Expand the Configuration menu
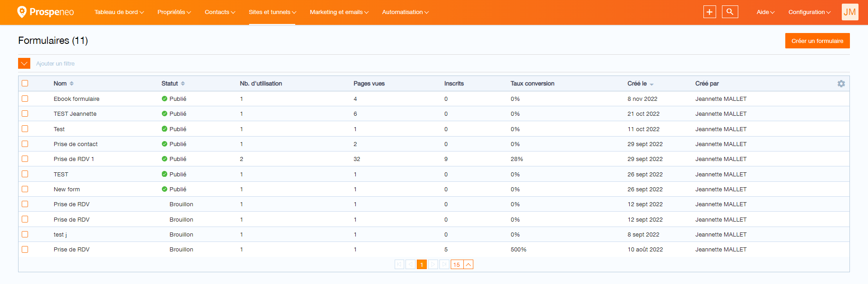This screenshot has height=284, width=868. click(x=809, y=12)
